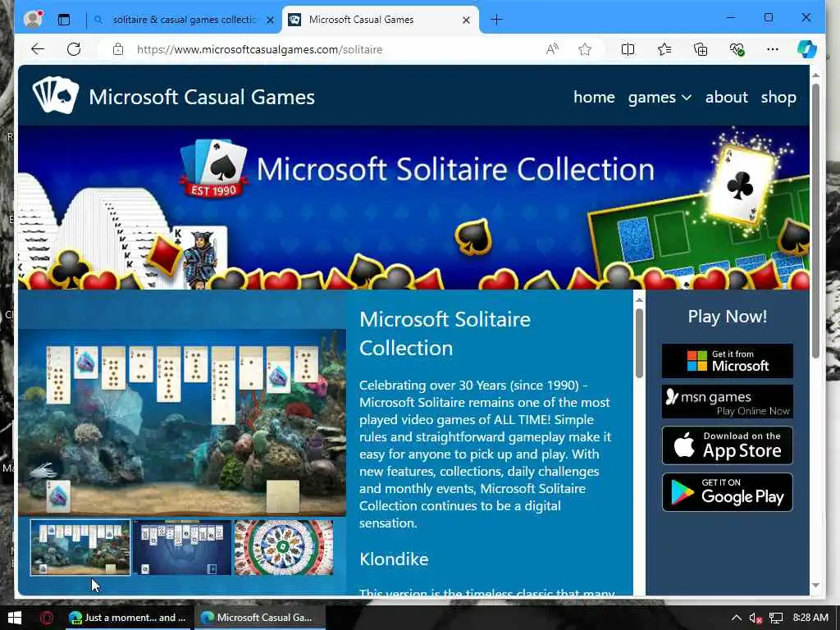Viewport: 840px width, 630px height.
Task: Open the red Opera taskbar icon
Action: pos(47,618)
